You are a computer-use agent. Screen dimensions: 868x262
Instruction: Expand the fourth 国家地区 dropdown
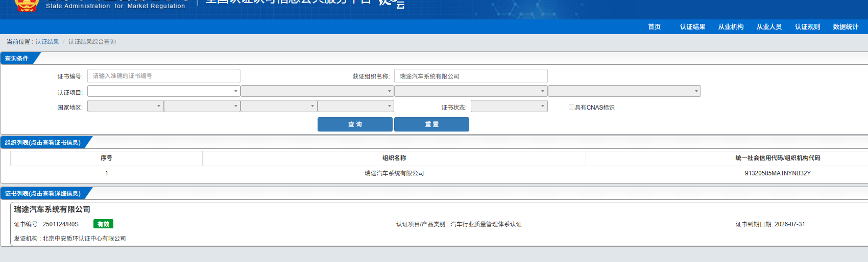pyautogui.click(x=356, y=106)
